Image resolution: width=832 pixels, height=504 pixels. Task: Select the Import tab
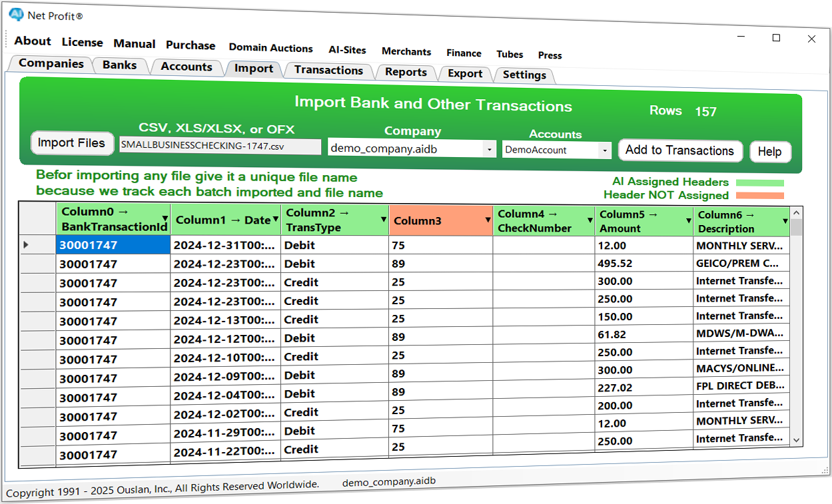tap(254, 68)
